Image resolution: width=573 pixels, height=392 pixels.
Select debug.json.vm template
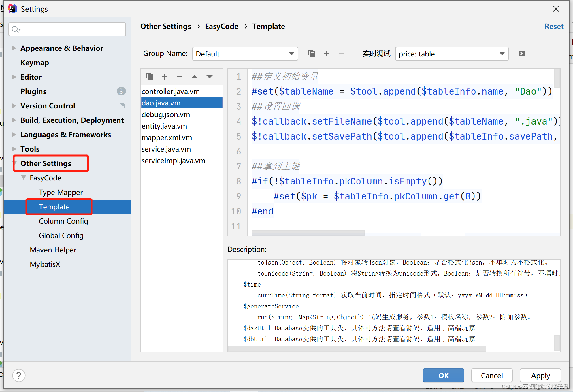[x=182, y=114]
